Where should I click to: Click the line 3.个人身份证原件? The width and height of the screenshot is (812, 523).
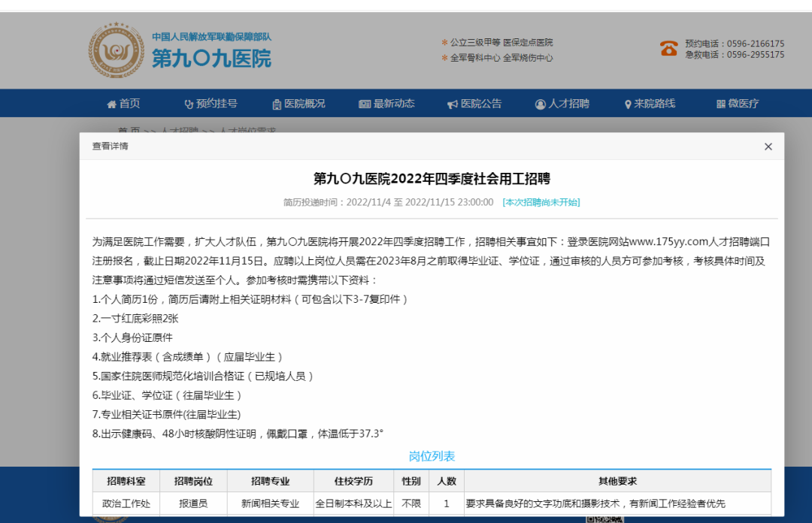click(x=132, y=337)
